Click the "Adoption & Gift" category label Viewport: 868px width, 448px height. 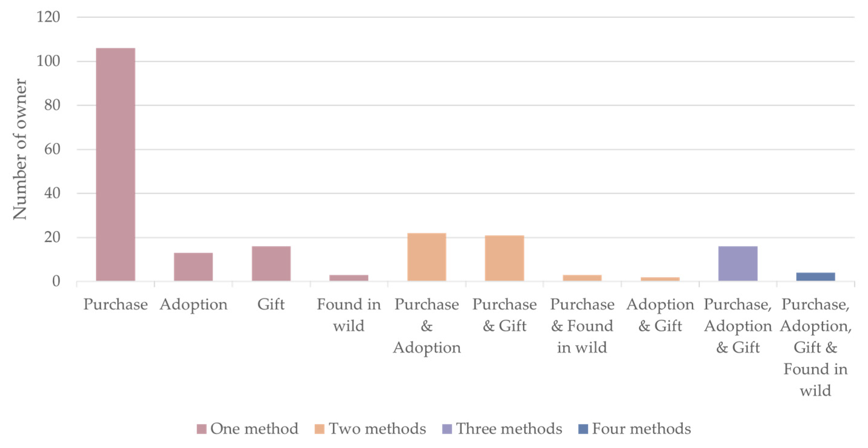660,315
